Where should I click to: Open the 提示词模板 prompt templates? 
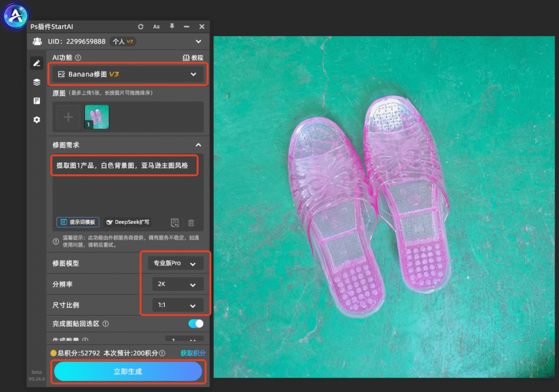coord(78,222)
